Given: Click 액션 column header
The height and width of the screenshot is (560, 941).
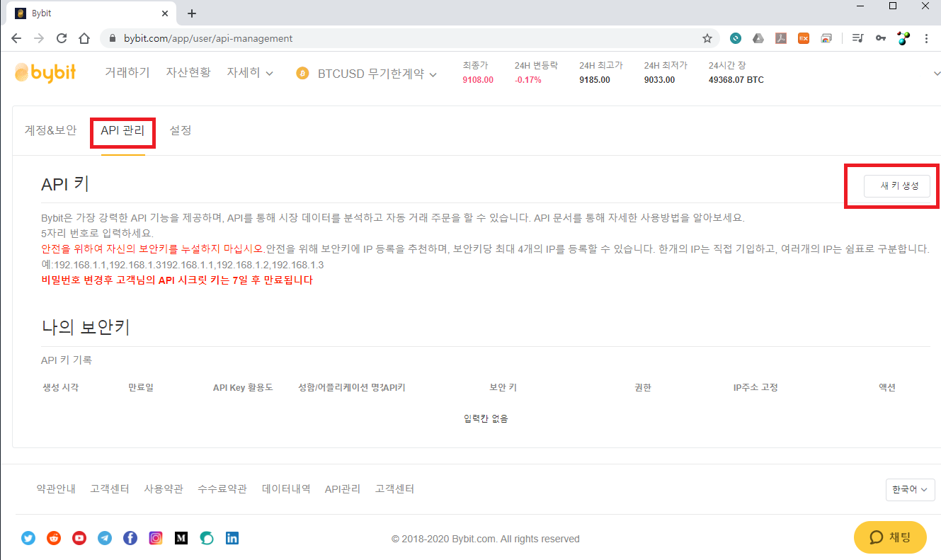Looking at the screenshot, I should click(887, 387).
